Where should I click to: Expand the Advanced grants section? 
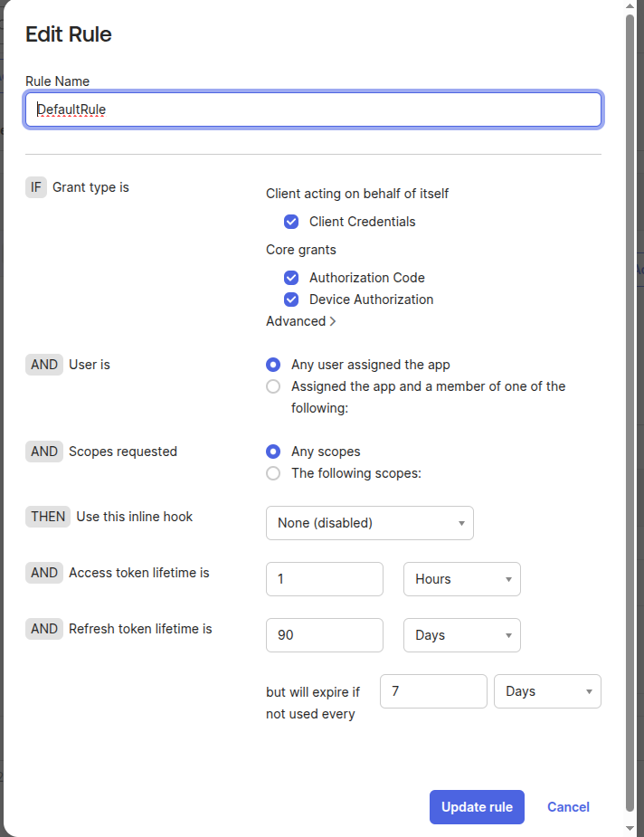[301, 321]
